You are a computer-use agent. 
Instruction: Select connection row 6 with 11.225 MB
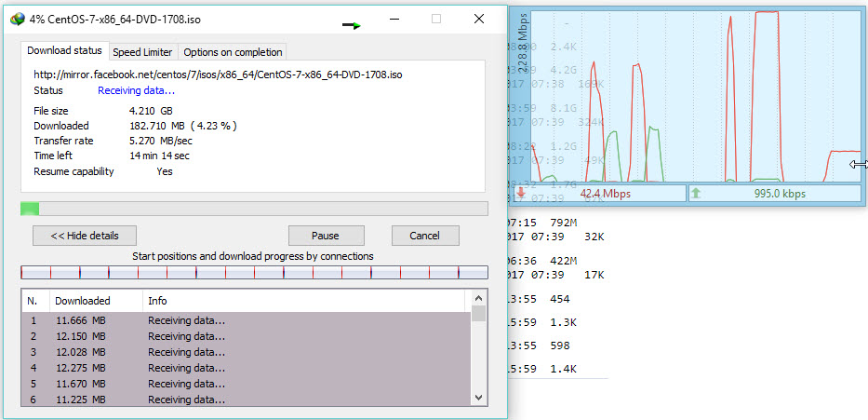(247, 399)
